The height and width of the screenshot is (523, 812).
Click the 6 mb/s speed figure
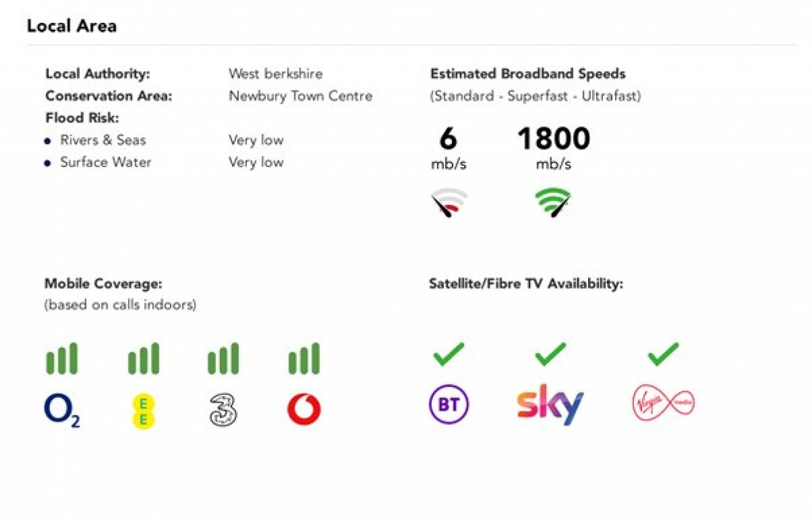tap(448, 139)
